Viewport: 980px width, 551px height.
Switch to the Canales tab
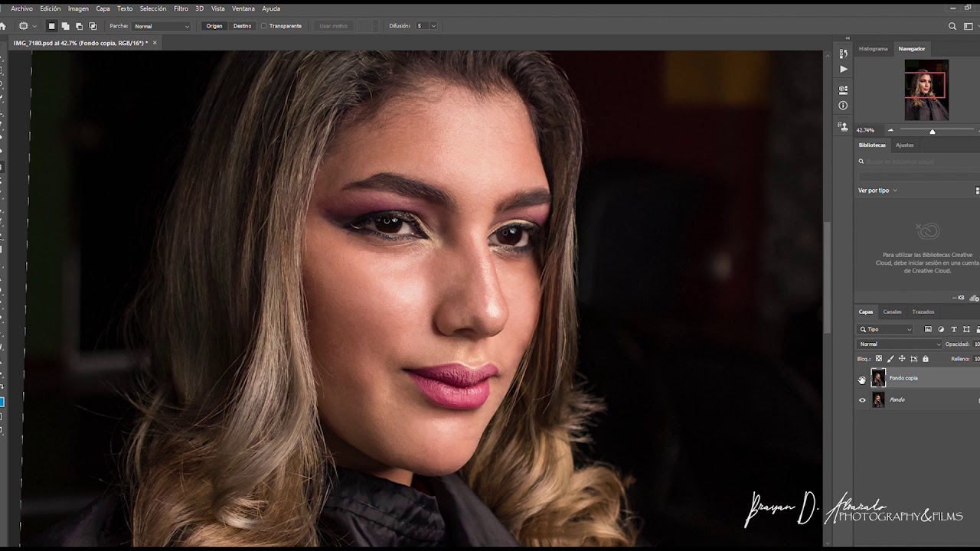pyautogui.click(x=893, y=312)
